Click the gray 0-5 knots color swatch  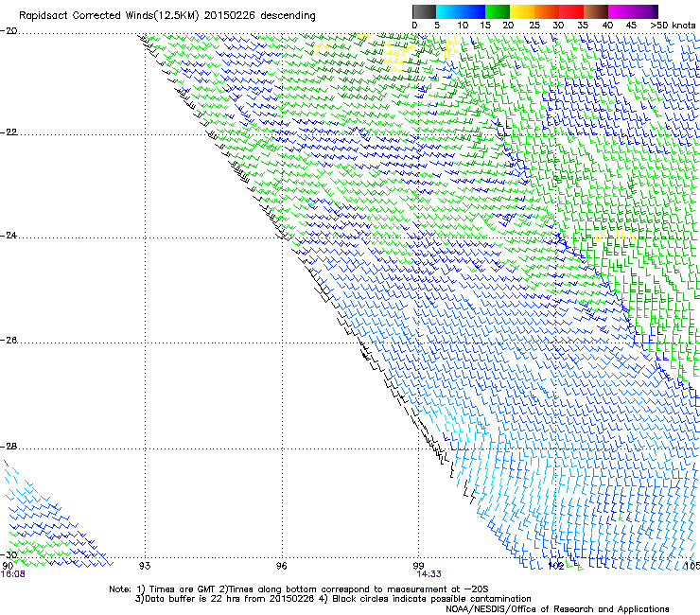click(x=424, y=11)
